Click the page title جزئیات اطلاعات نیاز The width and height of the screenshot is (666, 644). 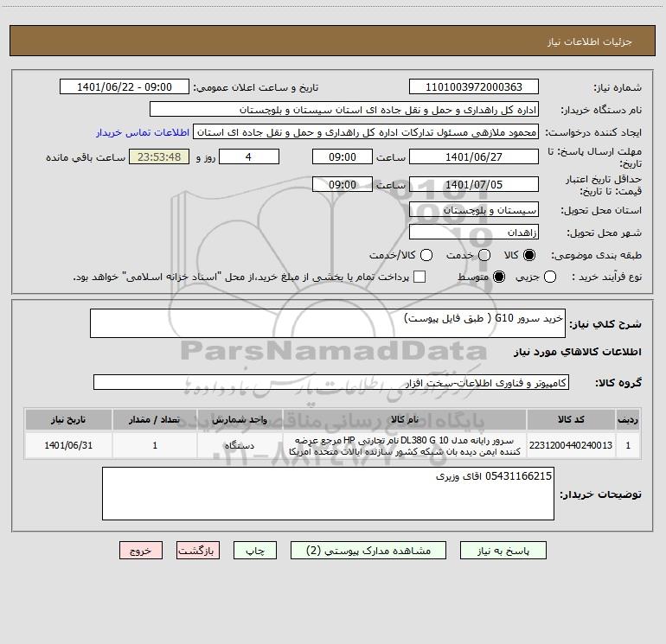590,41
